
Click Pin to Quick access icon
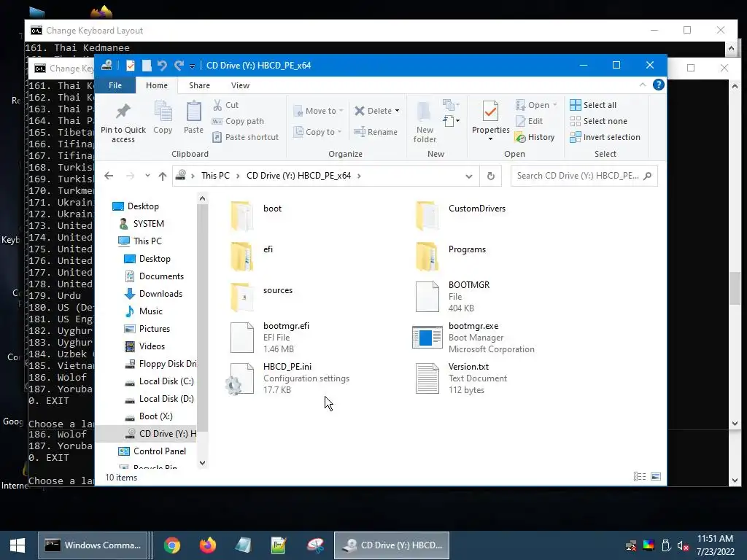(x=123, y=112)
